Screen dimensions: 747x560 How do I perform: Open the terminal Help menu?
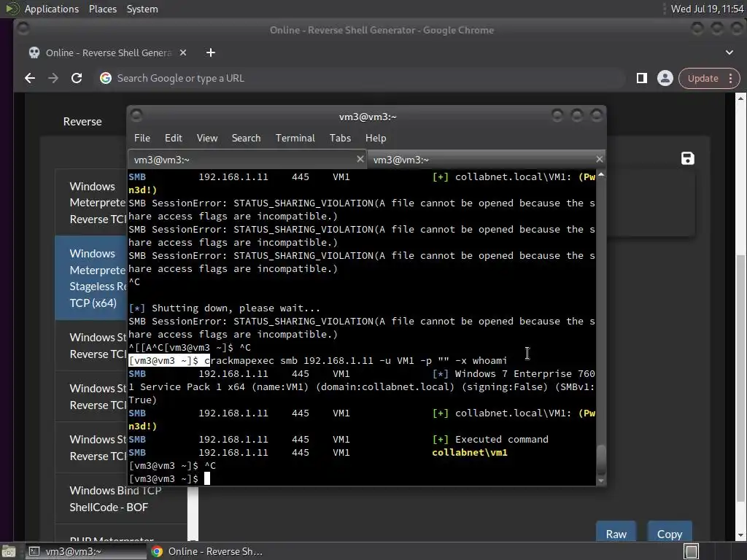[376, 138]
